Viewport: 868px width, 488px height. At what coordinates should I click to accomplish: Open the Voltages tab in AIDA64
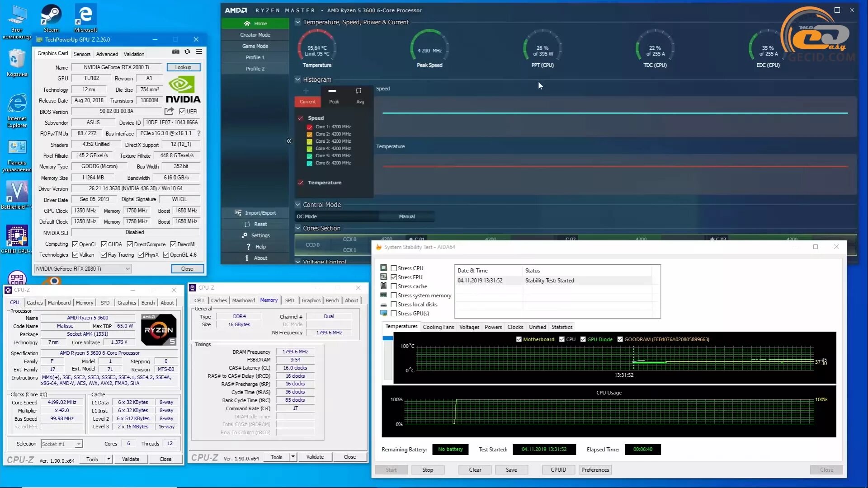click(469, 327)
